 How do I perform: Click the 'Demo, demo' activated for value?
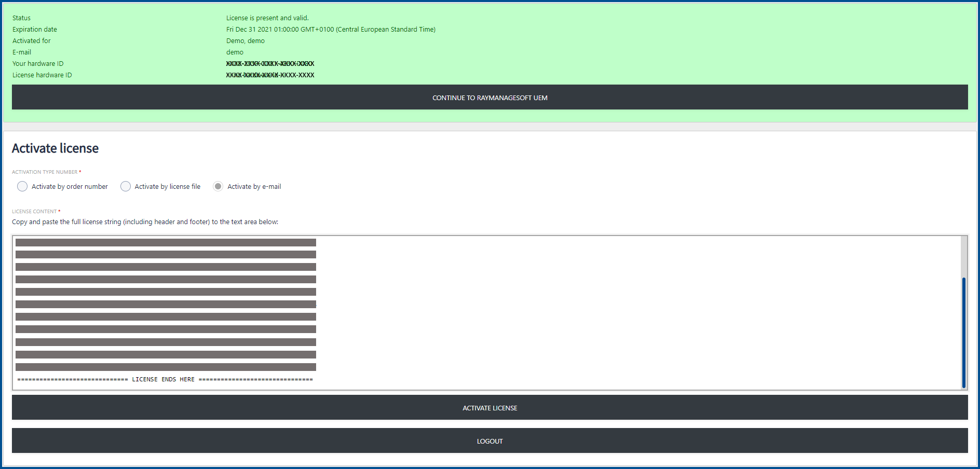(x=246, y=41)
